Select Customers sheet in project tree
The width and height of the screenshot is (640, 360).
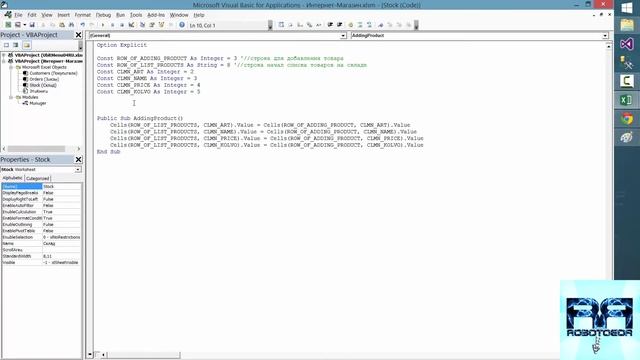coord(53,73)
